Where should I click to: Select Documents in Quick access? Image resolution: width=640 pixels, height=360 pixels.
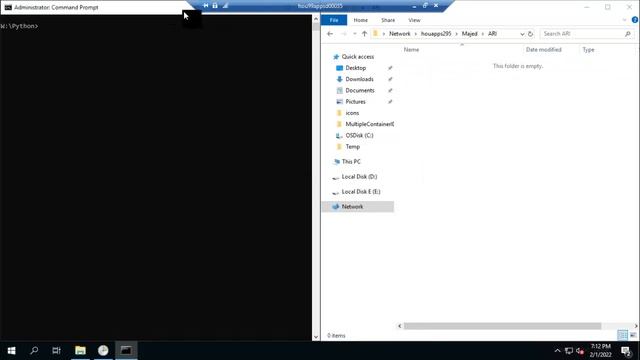pyautogui.click(x=360, y=90)
